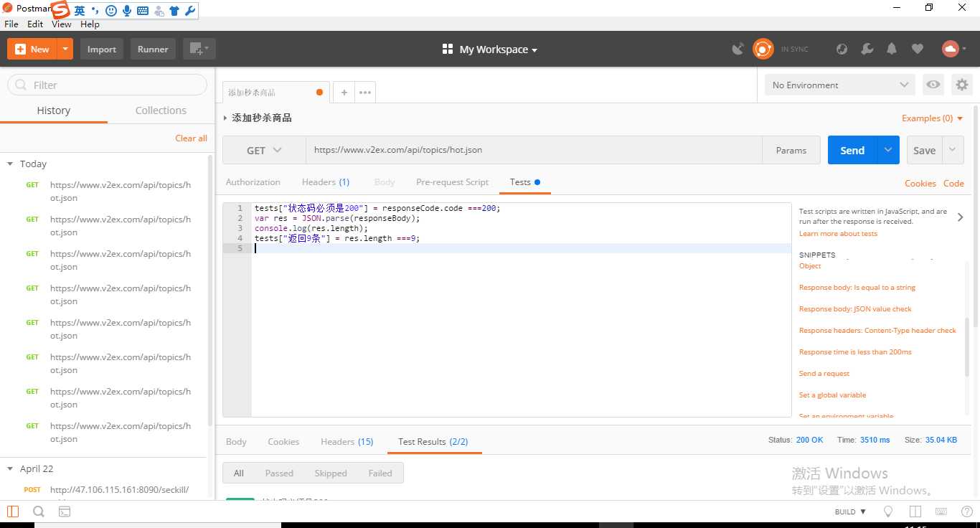Screen dimensions: 980x528
Task: Click the Import button
Action: 102,49
